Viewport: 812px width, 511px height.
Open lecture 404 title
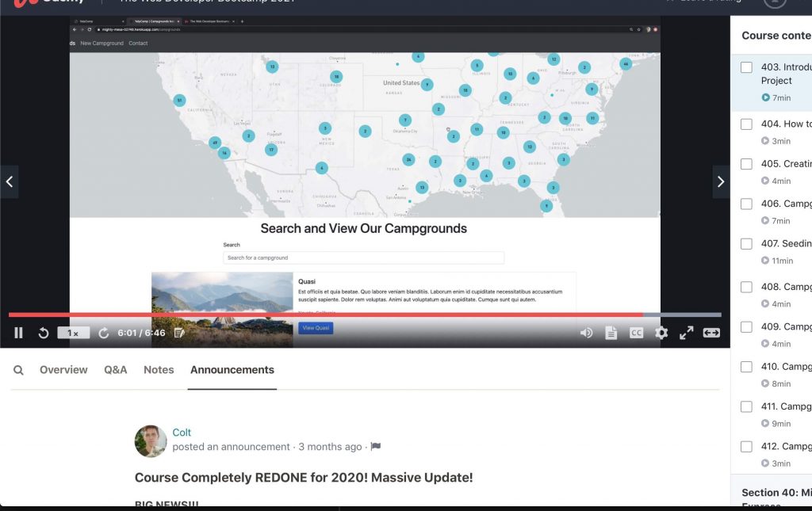(x=786, y=124)
